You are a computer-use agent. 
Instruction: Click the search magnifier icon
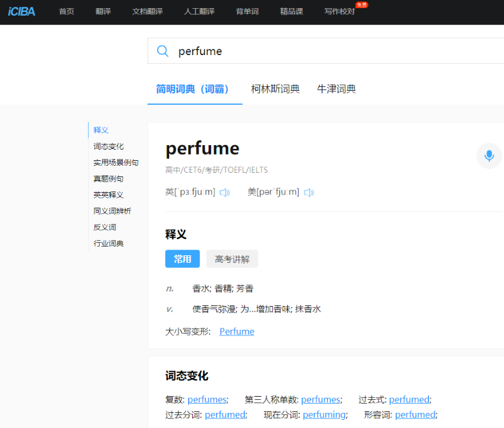coord(163,51)
